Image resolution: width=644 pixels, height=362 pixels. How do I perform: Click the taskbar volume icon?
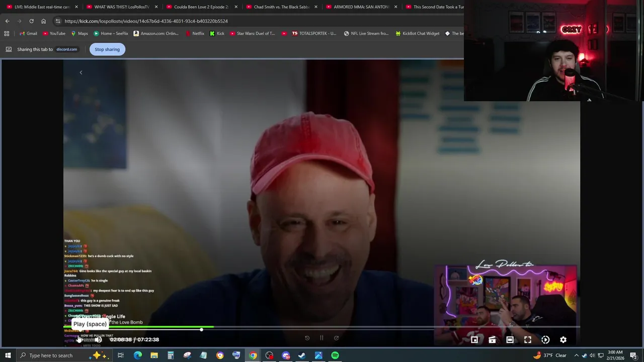[x=592, y=355]
